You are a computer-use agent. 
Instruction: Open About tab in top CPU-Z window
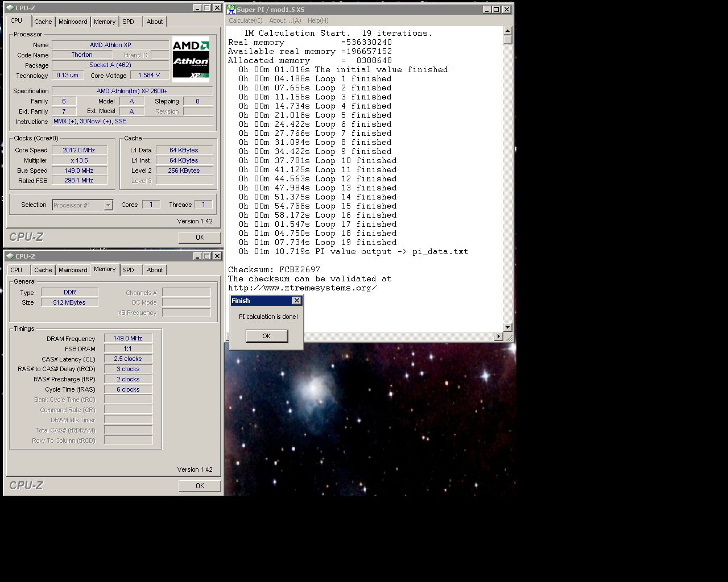pyautogui.click(x=155, y=22)
